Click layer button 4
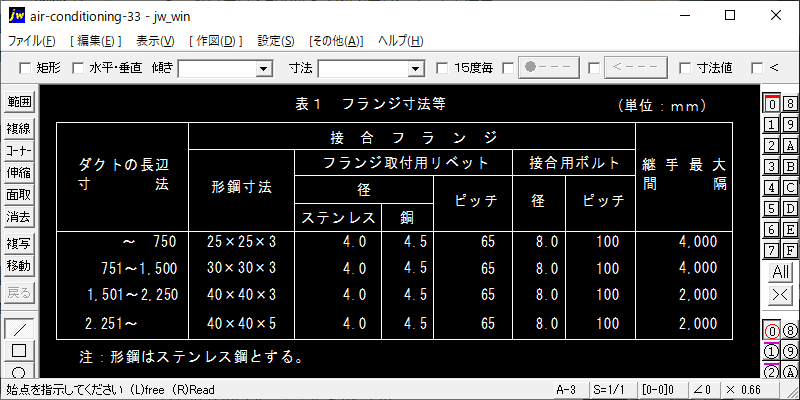Viewport: 800px width, 400px height. pyautogui.click(x=772, y=187)
